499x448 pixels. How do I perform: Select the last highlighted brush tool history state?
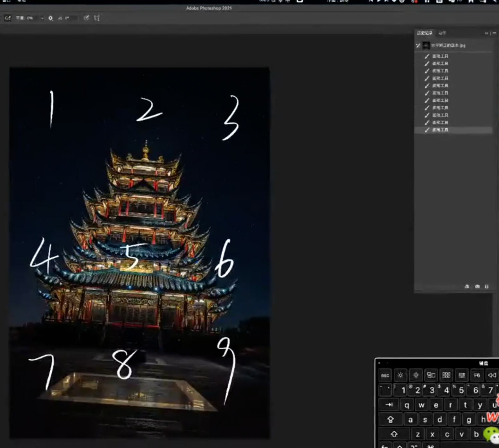[440, 130]
